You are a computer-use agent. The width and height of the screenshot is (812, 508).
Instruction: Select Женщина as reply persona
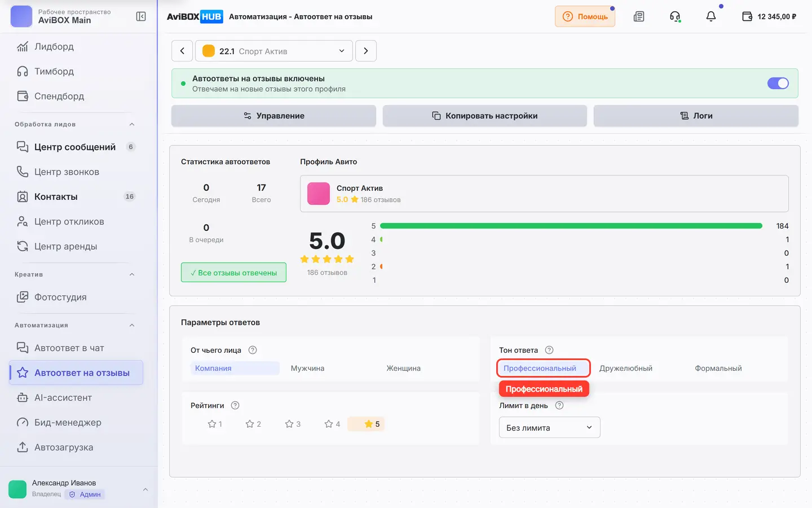pos(404,368)
